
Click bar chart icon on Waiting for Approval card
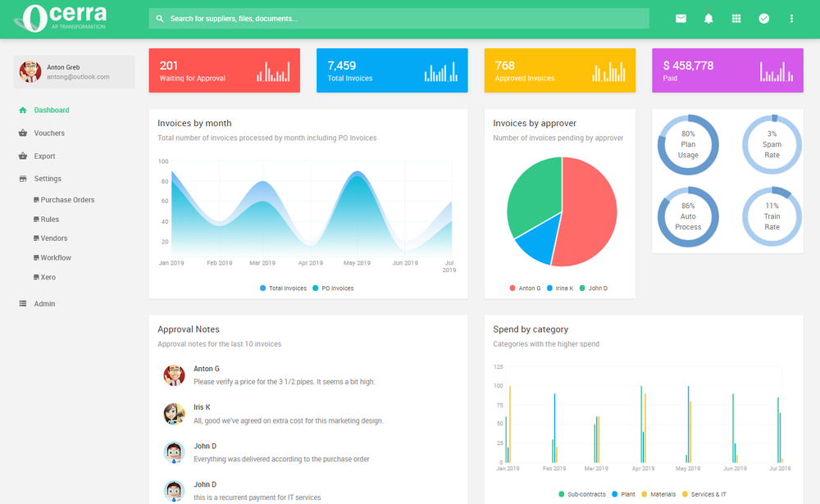[273, 71]
